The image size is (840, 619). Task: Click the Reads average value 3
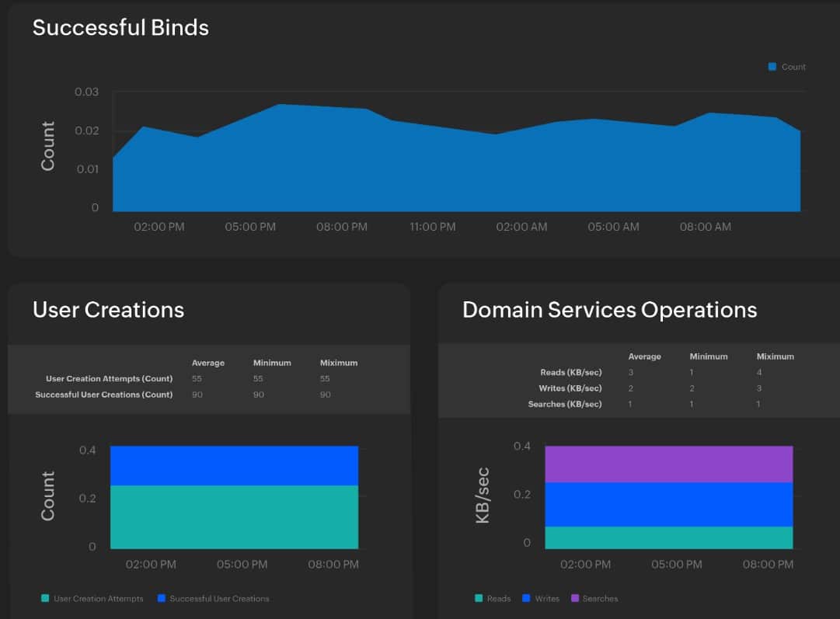[630, 372]
